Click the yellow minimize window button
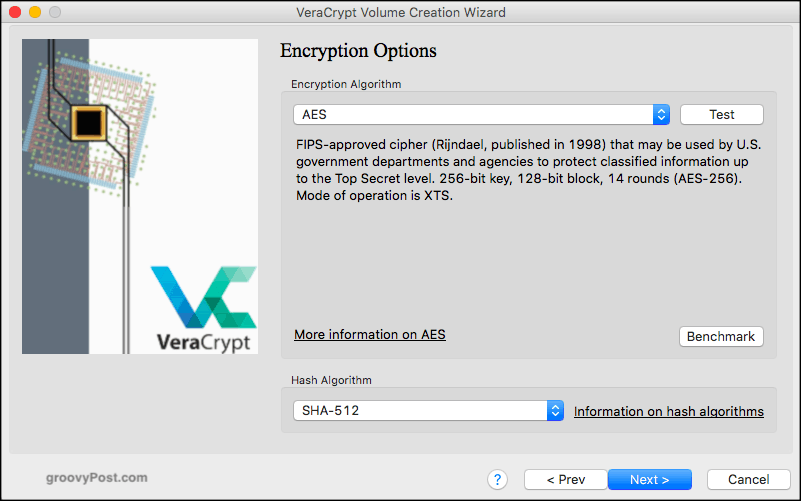This screenshot has width=801, height=501. coord(35,12)
